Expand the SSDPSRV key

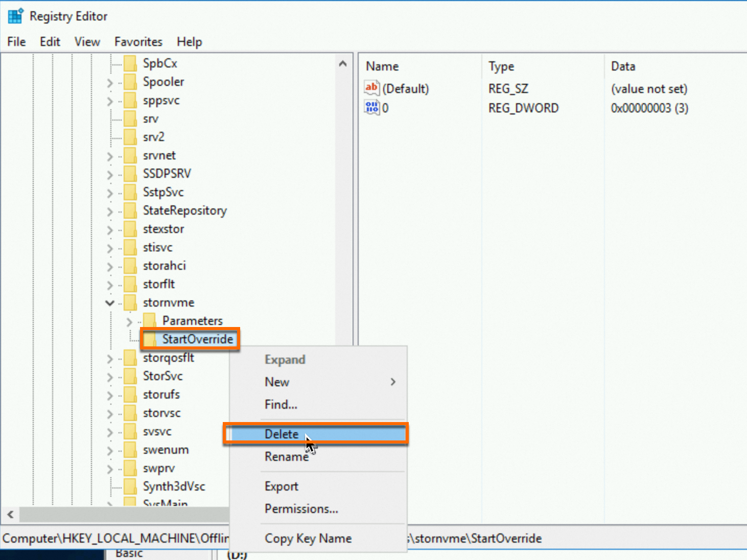[x=109, y=175]
